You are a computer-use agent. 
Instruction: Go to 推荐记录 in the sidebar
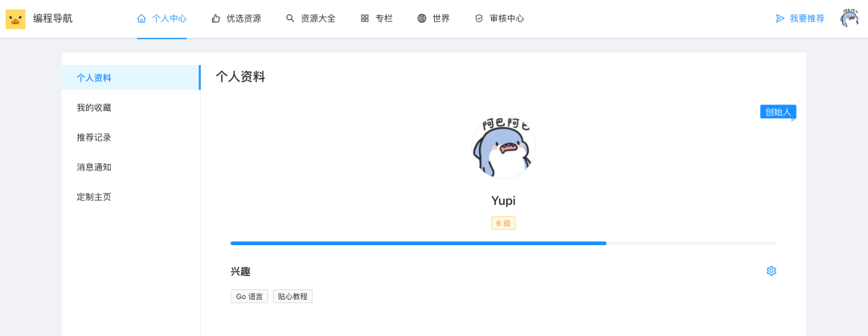click(x=131, y=137)
